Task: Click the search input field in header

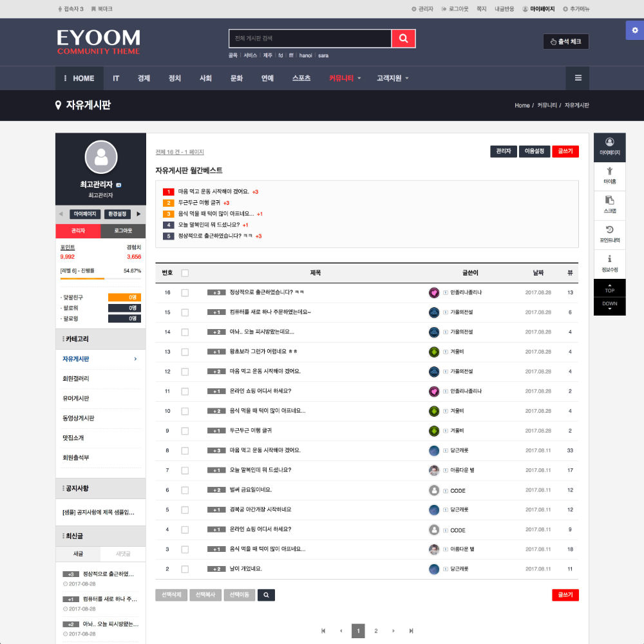Action: [x=310, y=39]
